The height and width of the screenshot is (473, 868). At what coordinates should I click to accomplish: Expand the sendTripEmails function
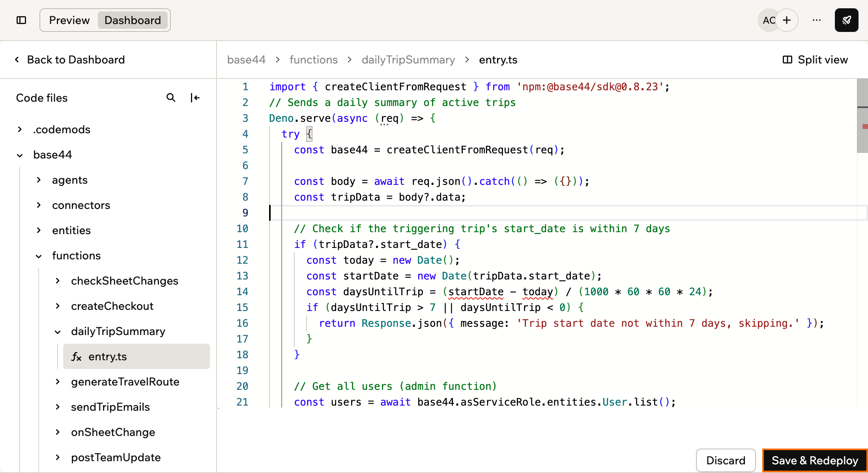tap(58, 407)
